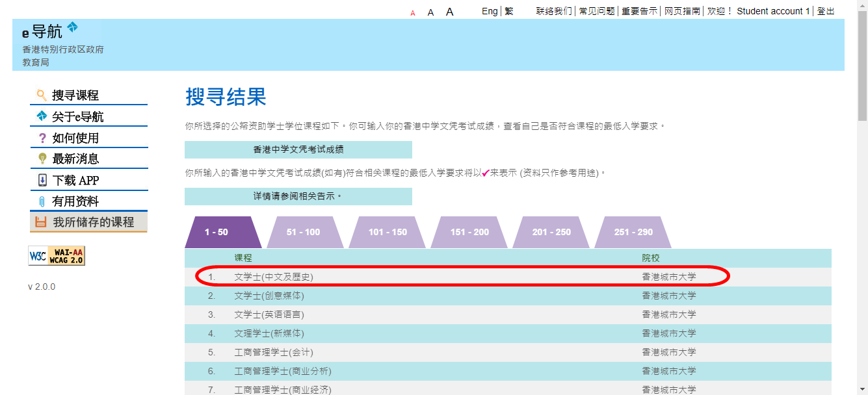Expand the 详情请参阅相关告示 panel
Image resolution: width=868 pixels, height=395 pixels.
tap(298, 196)
